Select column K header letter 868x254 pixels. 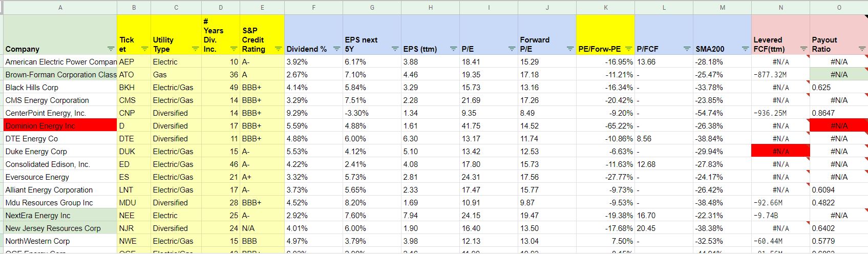pos(606,8)
